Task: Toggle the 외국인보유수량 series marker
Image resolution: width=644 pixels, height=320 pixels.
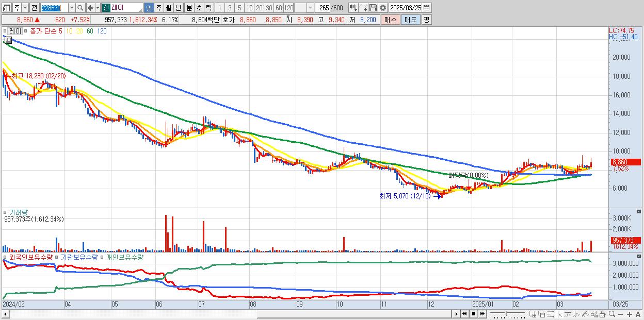Action: [x=6, y=257]
